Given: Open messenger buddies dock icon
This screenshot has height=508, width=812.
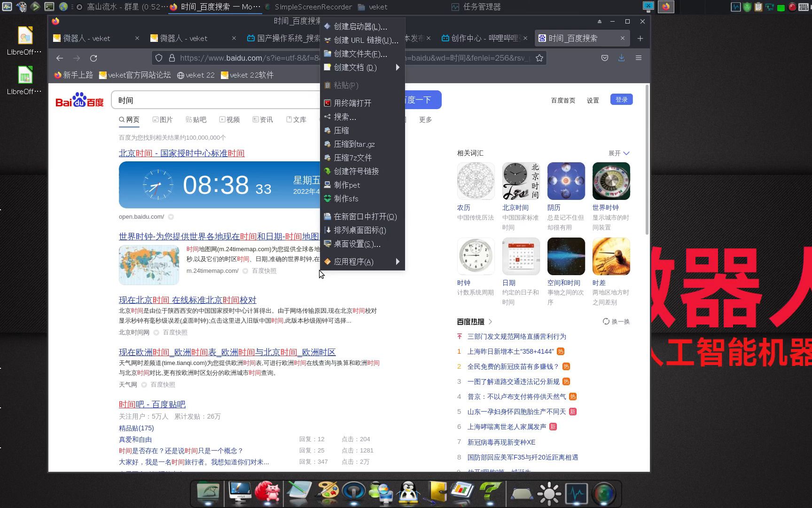Looking at the screenshot, I should (381, 492).
